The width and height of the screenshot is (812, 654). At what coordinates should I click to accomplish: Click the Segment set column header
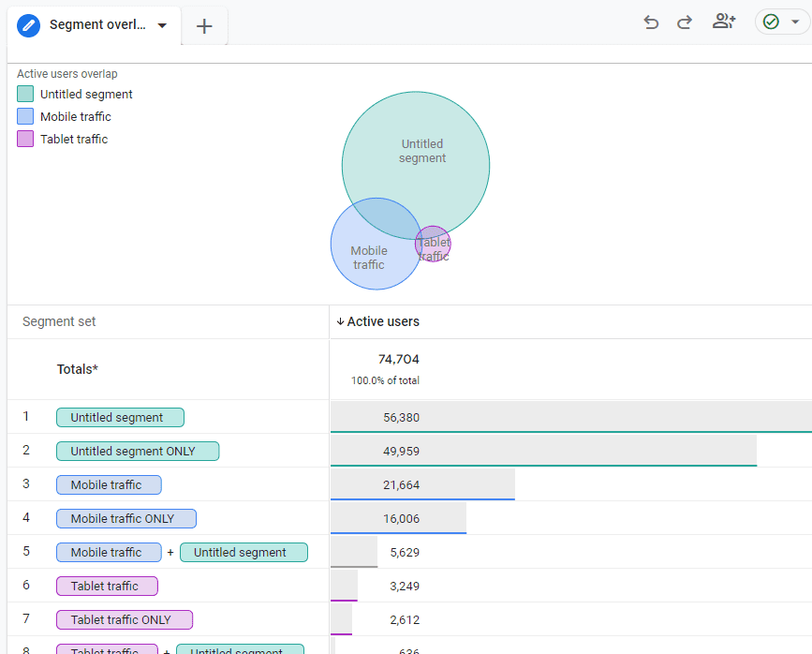coord(59,321)
